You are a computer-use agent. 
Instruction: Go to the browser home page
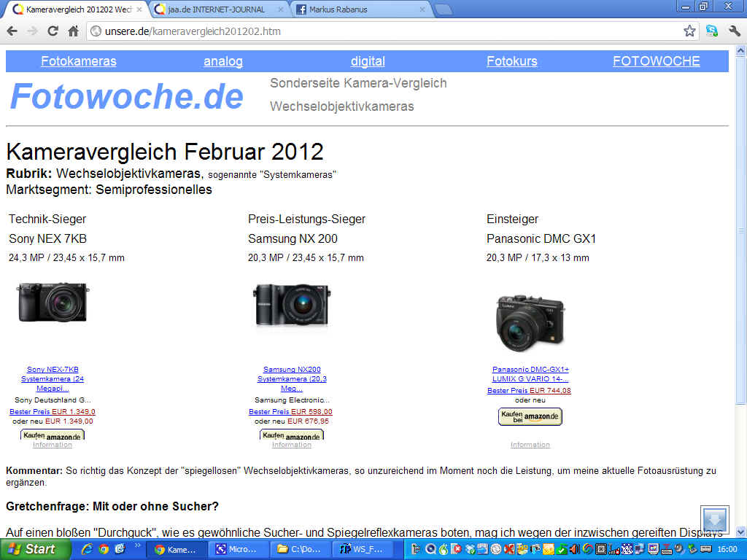(73, 31)
